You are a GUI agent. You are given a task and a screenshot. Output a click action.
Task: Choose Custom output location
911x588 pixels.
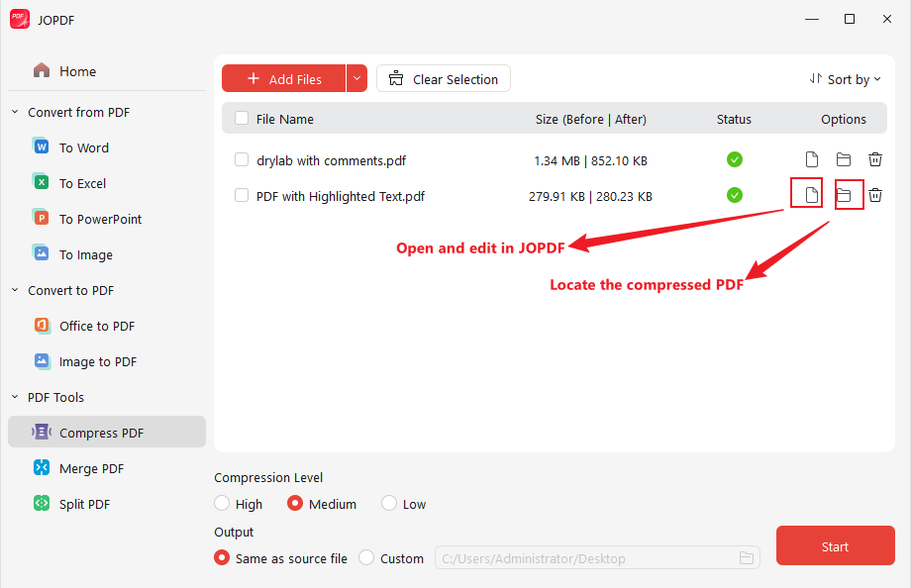click(365, 557)
